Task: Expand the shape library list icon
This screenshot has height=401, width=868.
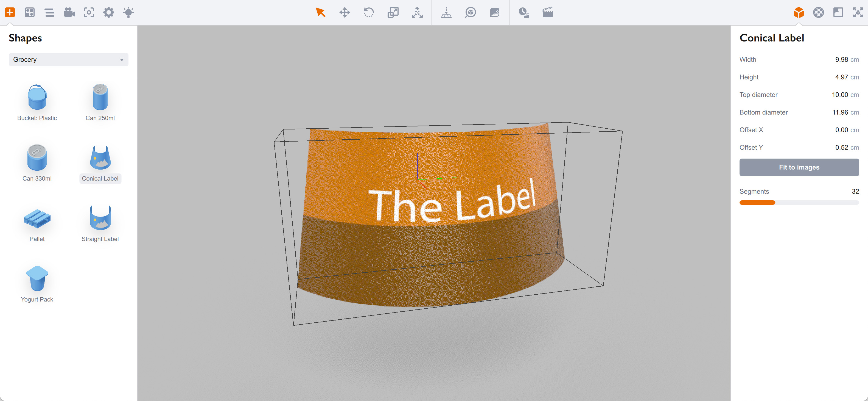Action: pos(30,12)
